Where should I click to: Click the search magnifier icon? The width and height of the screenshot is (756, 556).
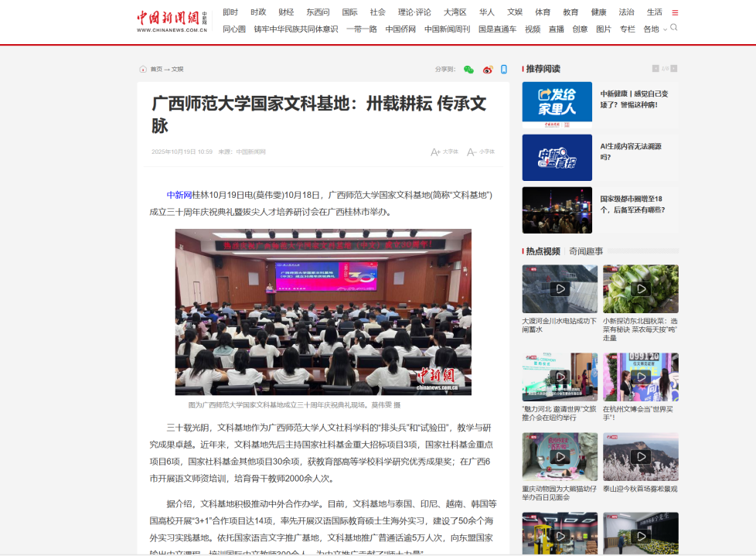point(673,28)
